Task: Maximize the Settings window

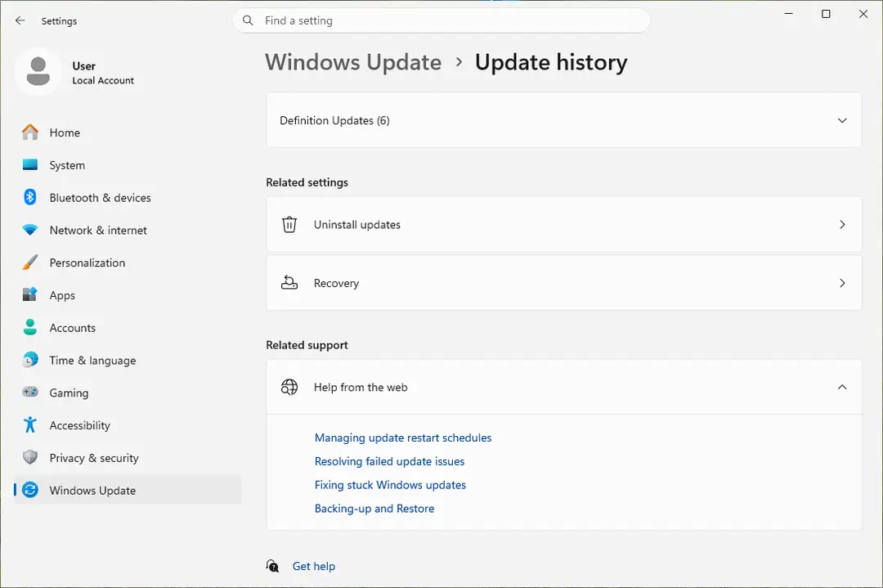Action: pos(826,14)
